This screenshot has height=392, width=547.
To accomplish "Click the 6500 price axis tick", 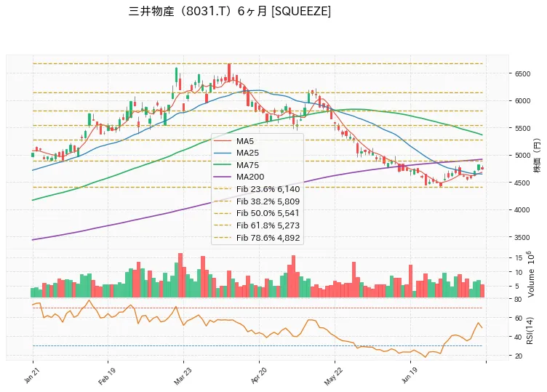I will tap(522, 73).
